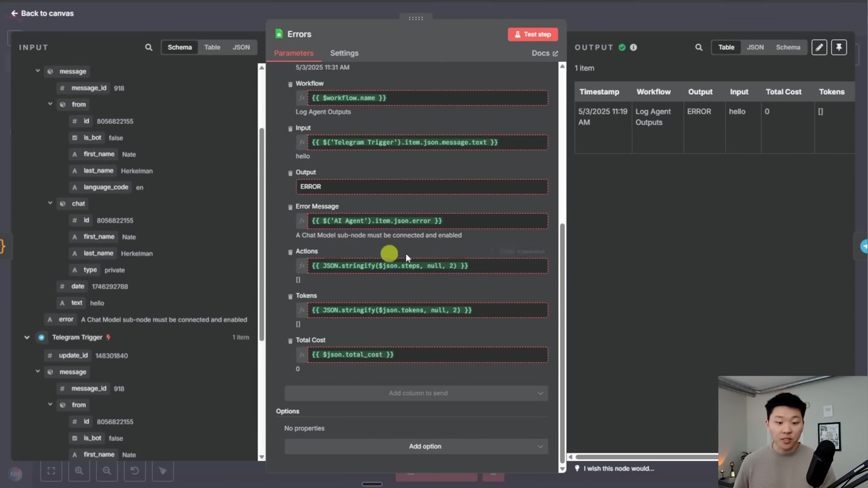Switch INPUT view to Schema
868x488 pixels.
tap(180, 47)
